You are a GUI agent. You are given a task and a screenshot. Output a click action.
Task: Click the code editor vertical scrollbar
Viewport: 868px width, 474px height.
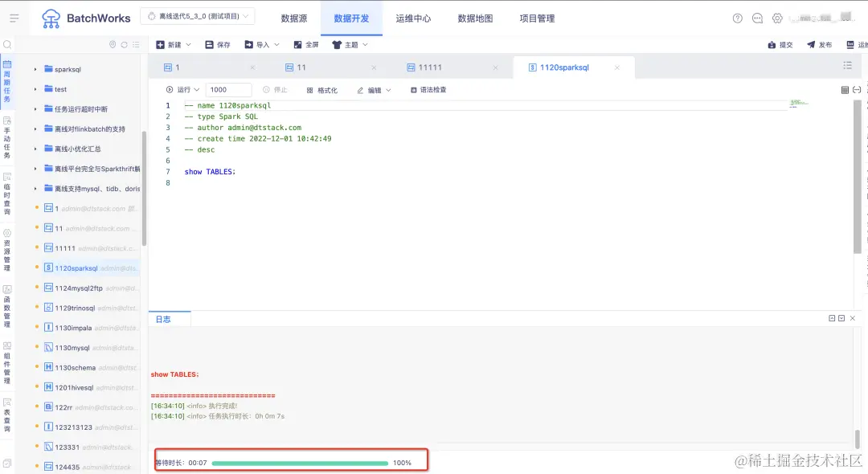pos(857,177)
